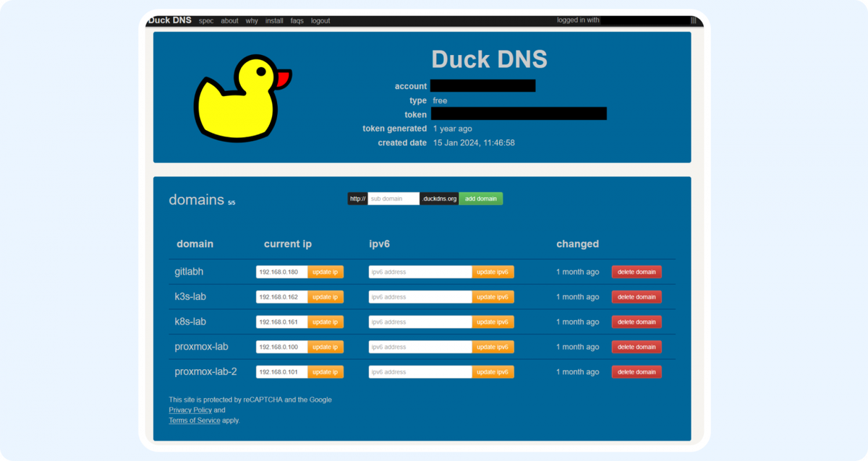The width and height of the screenshot is (868, 461).
Task: Delete the proxmox-lab-2 domain
Action: (x=637, y=372)
